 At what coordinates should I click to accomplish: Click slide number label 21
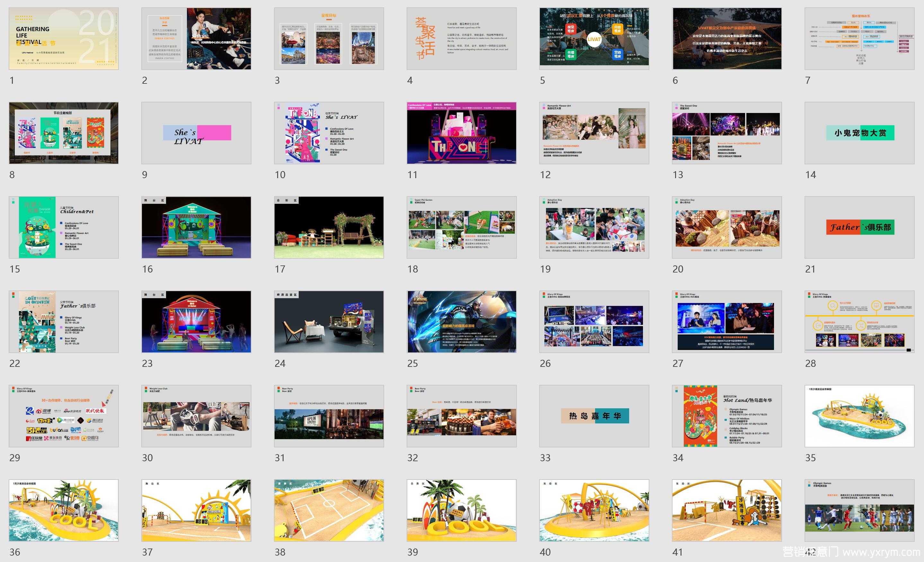pos(810,269)
